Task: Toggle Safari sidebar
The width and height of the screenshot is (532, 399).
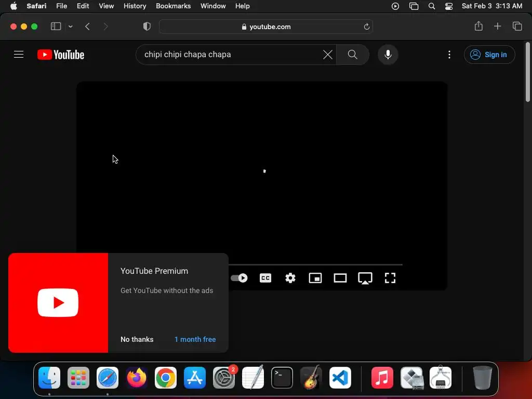Action: [56, 26]
